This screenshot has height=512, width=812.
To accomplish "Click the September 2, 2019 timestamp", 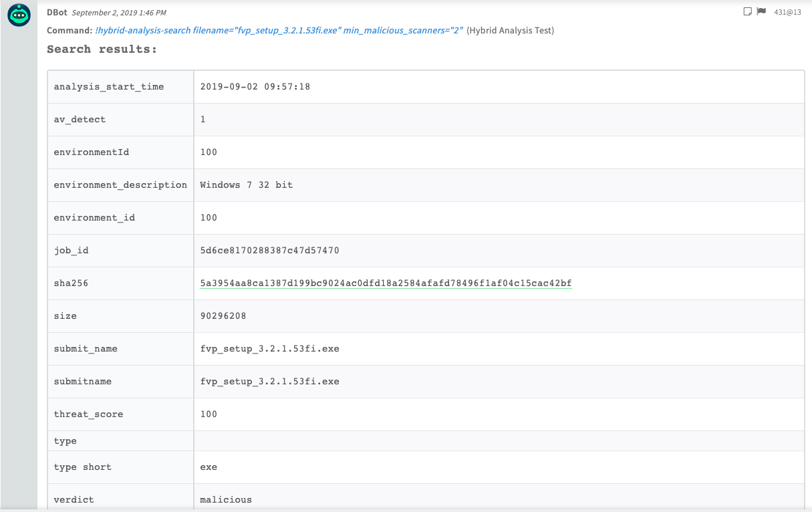I will (119, 13).
